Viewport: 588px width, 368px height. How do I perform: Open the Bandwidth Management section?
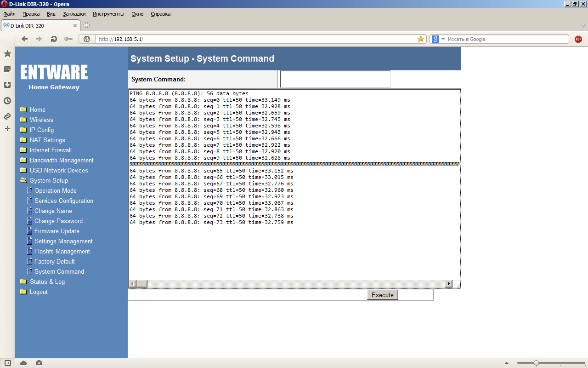(x=62, y=160)
